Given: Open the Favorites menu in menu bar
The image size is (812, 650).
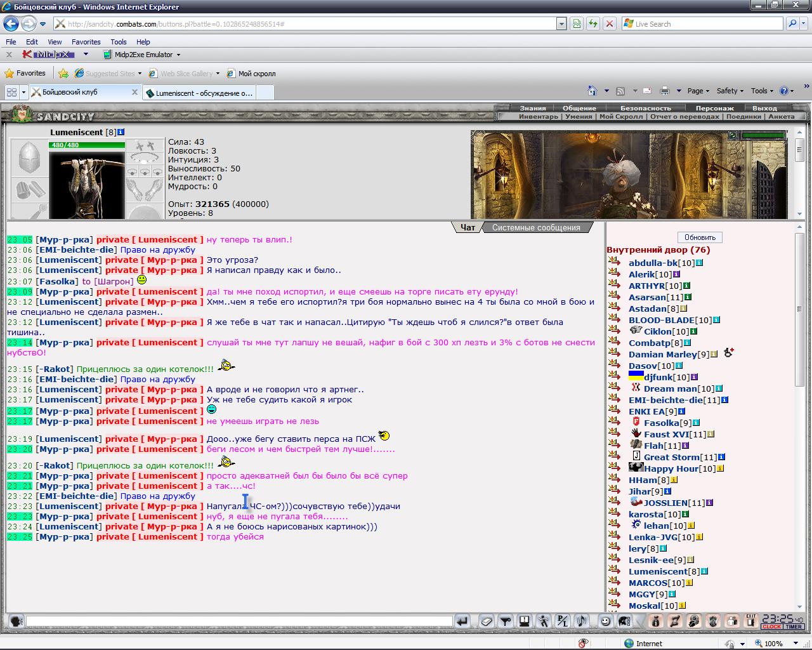Looking at the screenshot, I should pos(86,42).
